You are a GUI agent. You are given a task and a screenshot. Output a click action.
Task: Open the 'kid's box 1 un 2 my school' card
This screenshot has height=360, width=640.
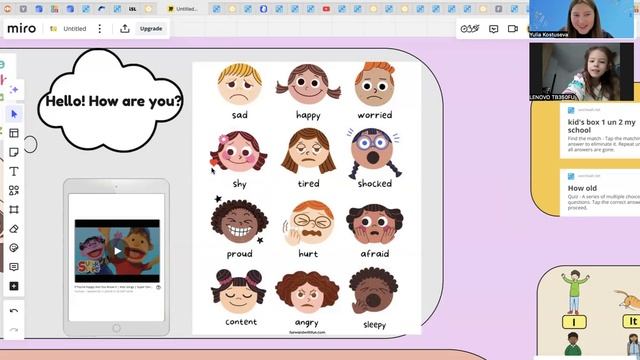[x=600, y=131]
